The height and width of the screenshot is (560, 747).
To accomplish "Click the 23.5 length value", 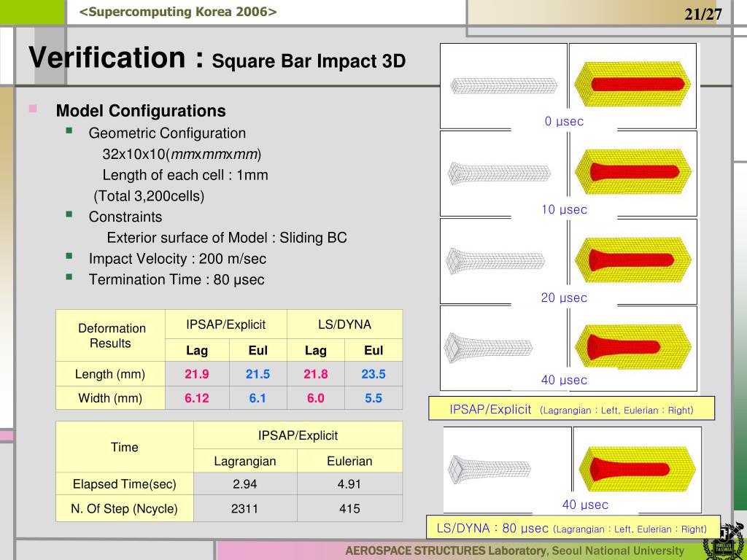I will point(373,374).
